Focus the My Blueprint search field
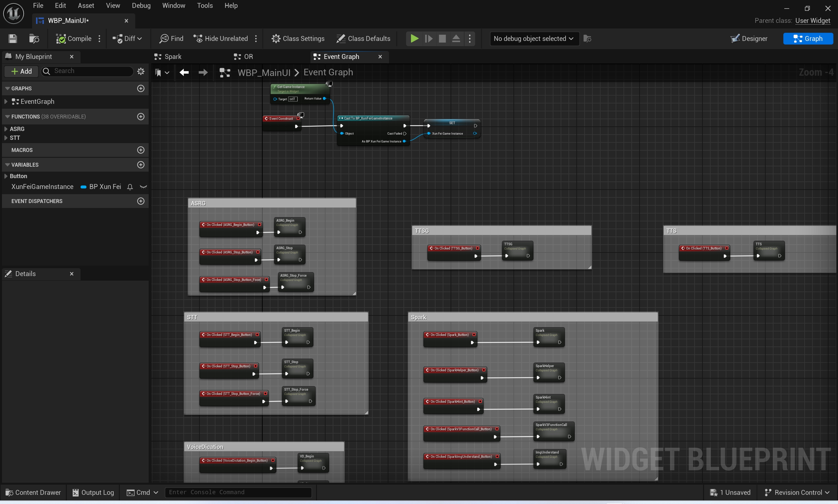 [88, 71]
